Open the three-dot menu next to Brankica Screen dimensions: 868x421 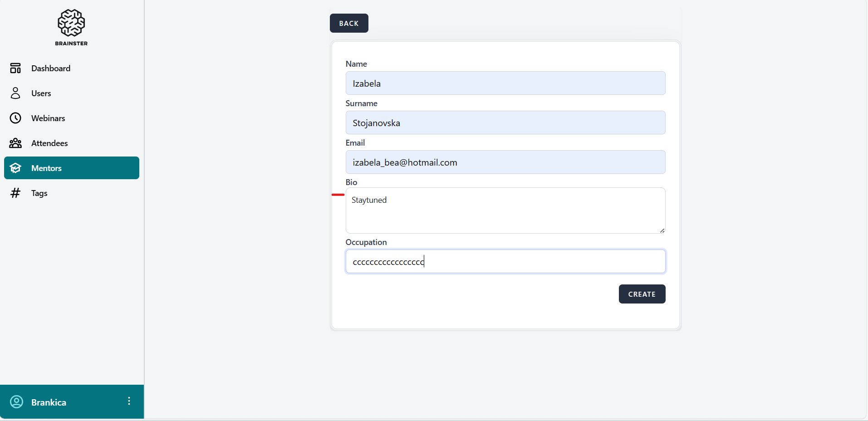click(129, 401)
